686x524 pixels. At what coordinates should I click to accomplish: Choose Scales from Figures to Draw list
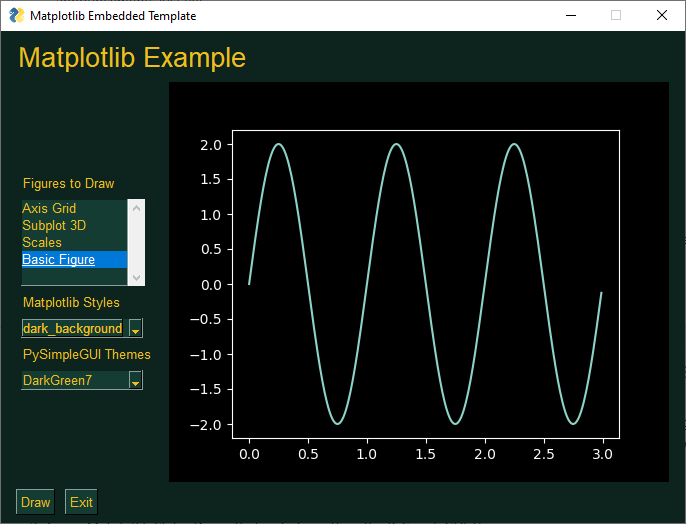[74, 242]
